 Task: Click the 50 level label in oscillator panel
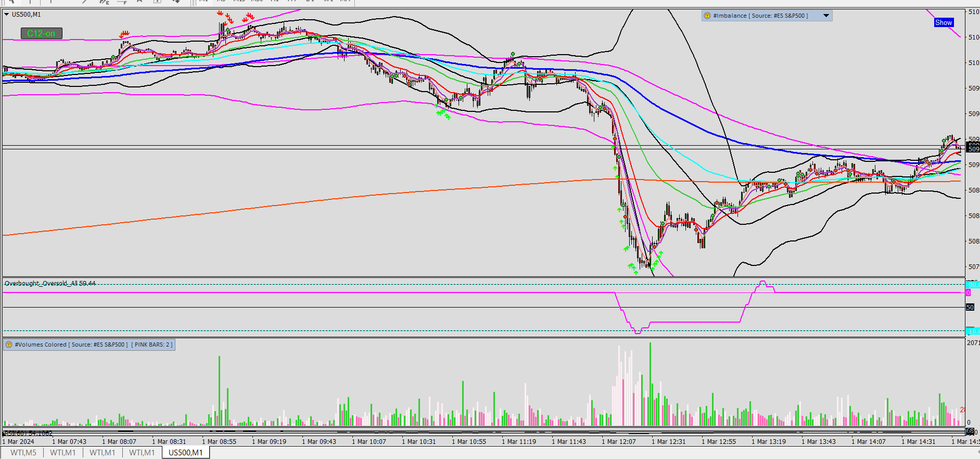970,307
